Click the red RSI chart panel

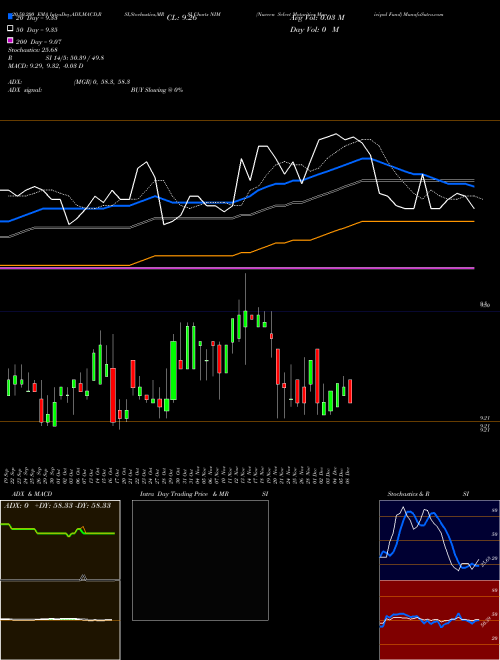(x=439, y=620)
